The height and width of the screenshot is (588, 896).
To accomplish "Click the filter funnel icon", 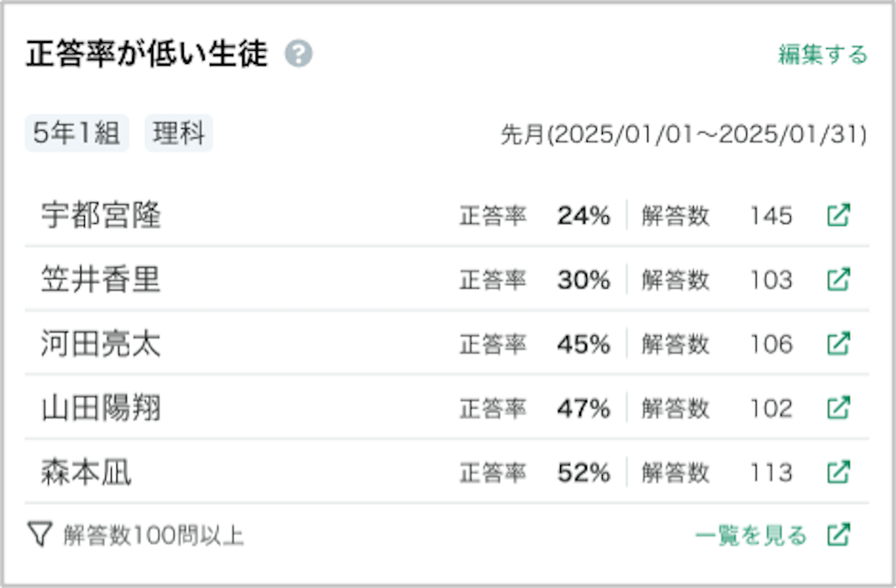I will click(40, 535).
